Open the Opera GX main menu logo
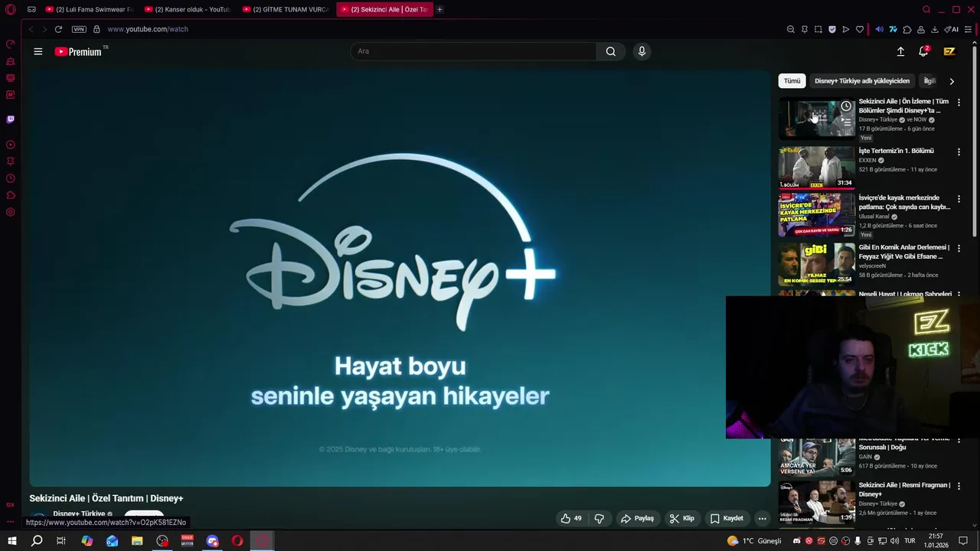This screenshot has width=980, height=551. [11, 9]
